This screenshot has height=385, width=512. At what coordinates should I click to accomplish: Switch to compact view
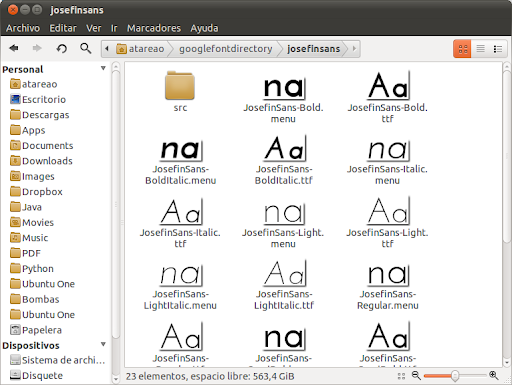click(498, 49)
